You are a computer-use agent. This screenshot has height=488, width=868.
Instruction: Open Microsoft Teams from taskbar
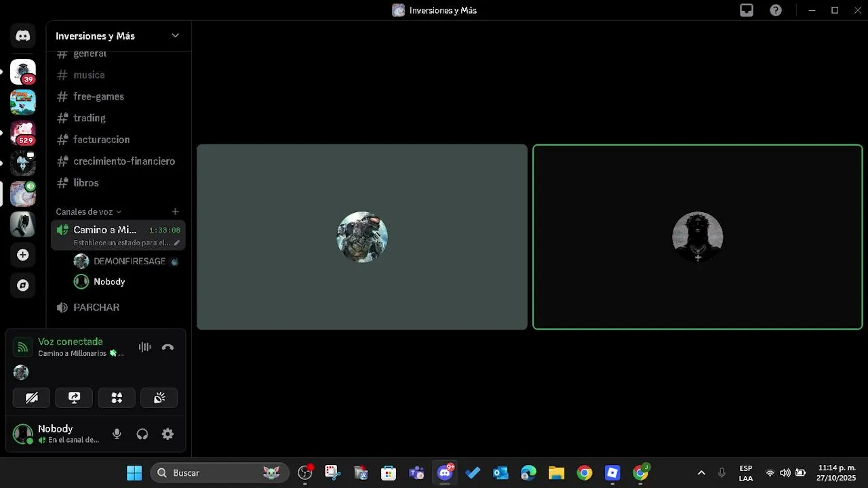click(416, 473)
